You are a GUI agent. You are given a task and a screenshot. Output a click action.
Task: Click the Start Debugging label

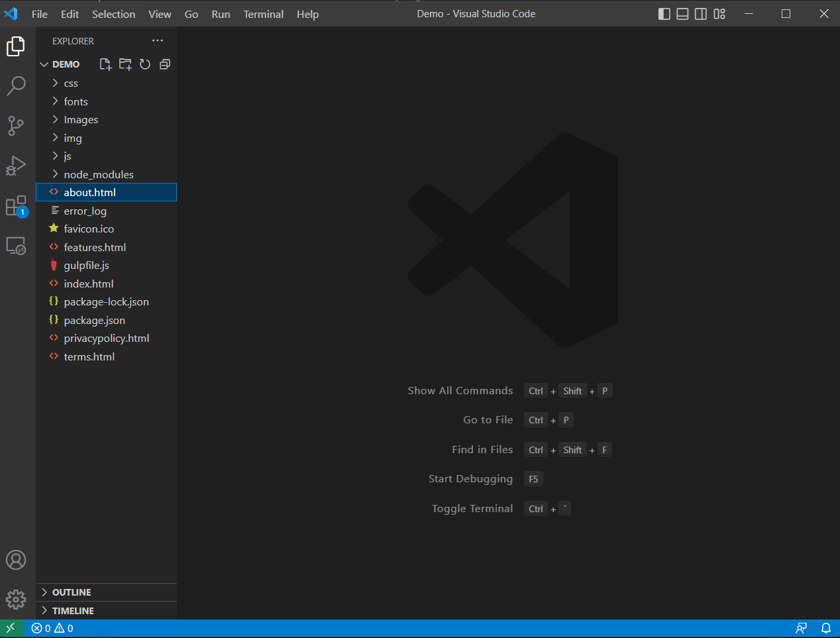pyautogui.click(x=470, y=479)
